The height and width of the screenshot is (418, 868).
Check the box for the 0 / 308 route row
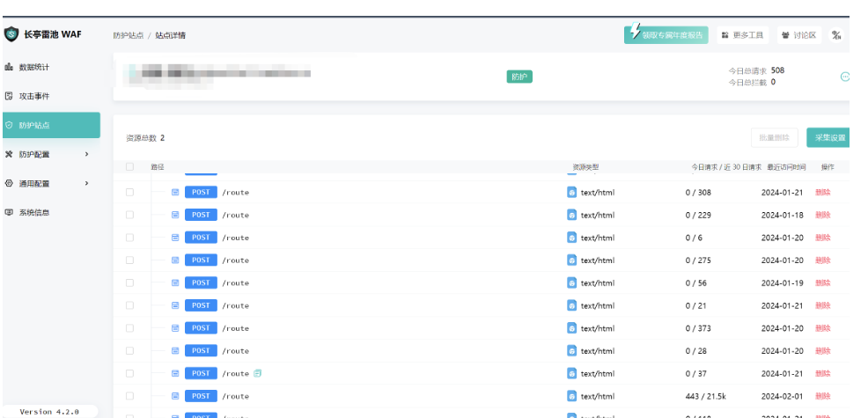pos(130,192)
